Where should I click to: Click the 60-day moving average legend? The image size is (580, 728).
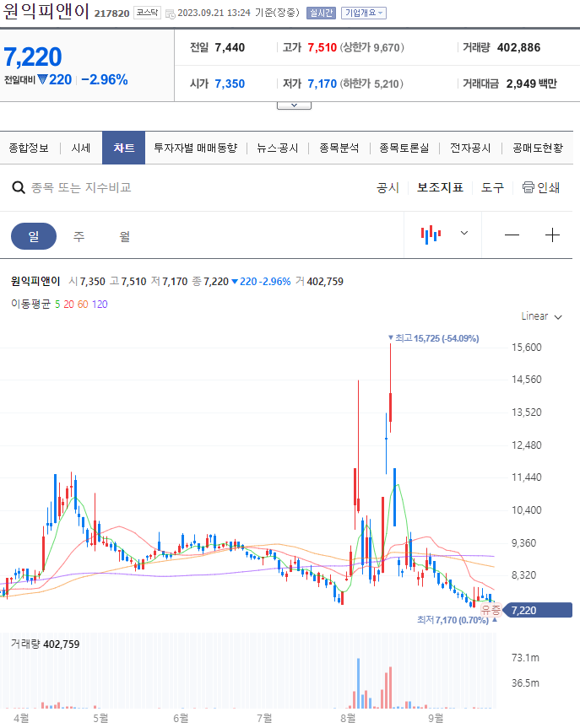83,305
